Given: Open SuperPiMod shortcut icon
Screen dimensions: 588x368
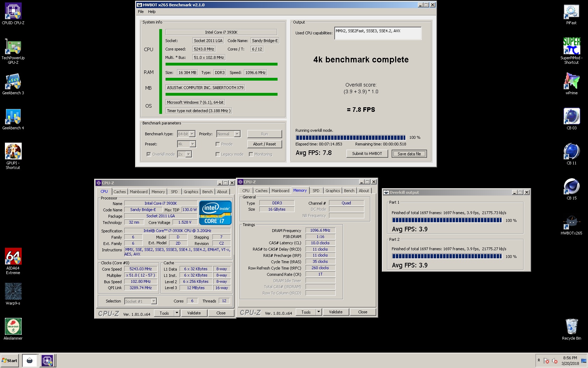Looking at the screenshot, I should [x=571, y=51].
